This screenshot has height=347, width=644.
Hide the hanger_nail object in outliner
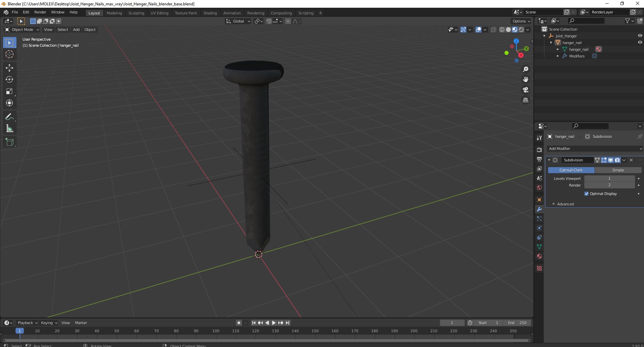pos(640,42)
